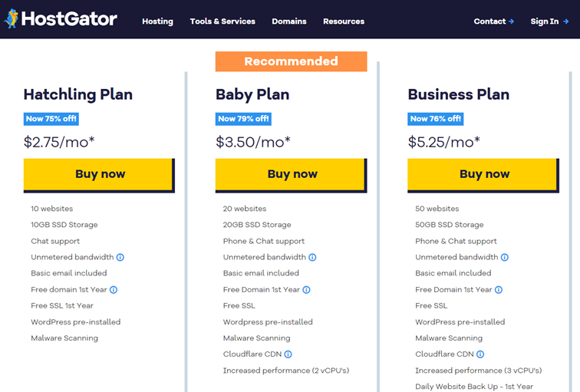Info icon next to Baby Cloudflare CDN
The image size is (580, 392).
[288, 354]
